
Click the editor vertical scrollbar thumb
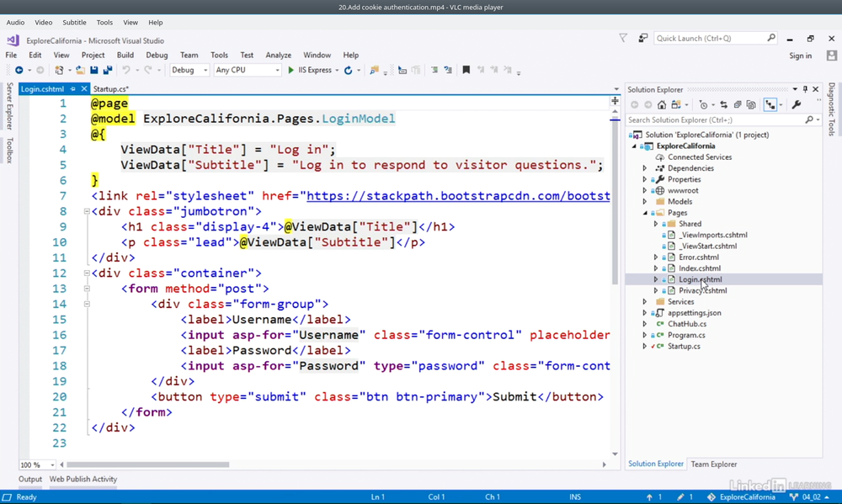pyautogui.click(x=615, y=201)
